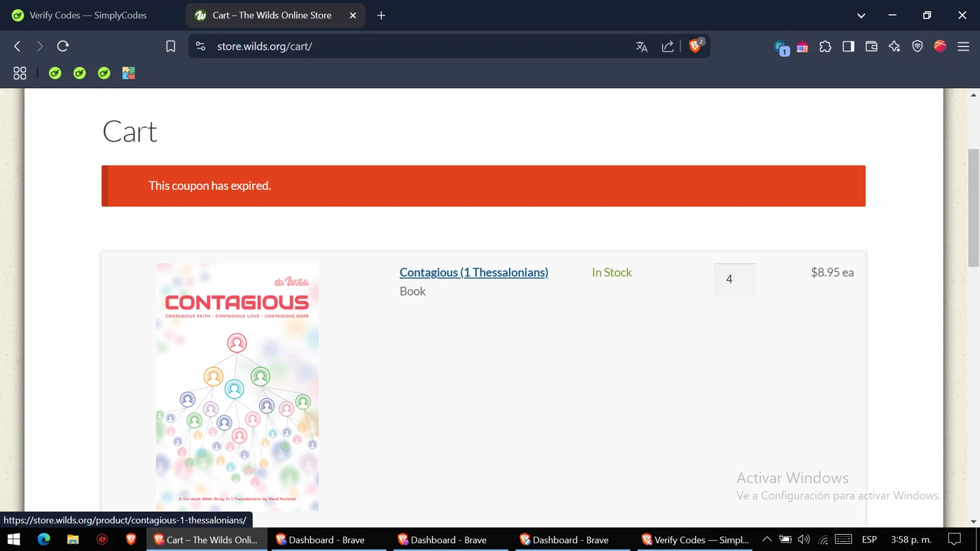Show hidden system tray icons chevron
Screen dimensions: 980x551
pyautogui.click(x=767, y=539)
